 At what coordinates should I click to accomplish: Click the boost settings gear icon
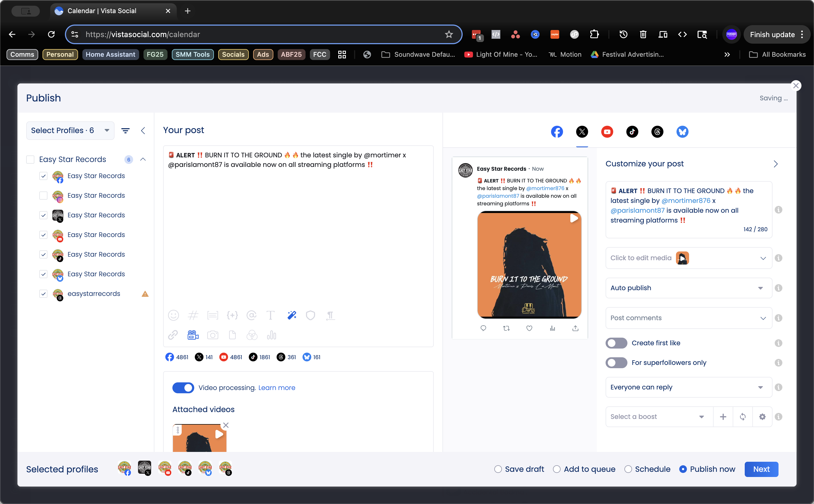point(762,417)
